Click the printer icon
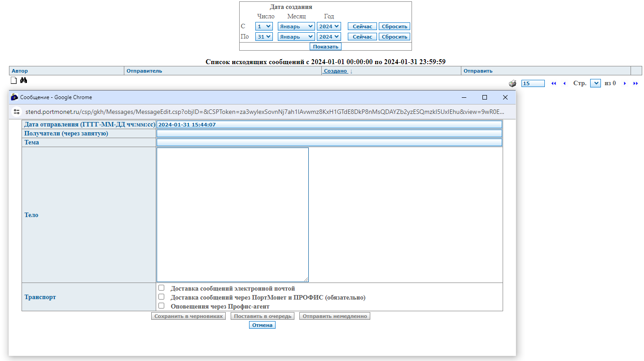This screenshot has height=361, width=644. coord(513,83)
